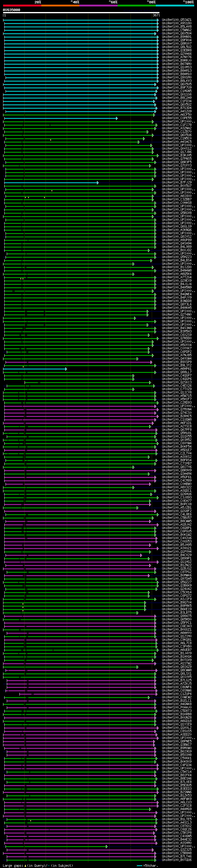Select the UniRef100_Q8RU07 label
The height and width of the screenshot is (868, 197).
[x=177, y=43]
